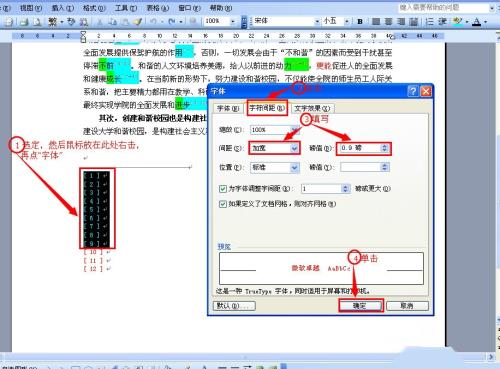Switch to the 文字效果 tab
Screen dimensions: 500x369
[312, 108]
